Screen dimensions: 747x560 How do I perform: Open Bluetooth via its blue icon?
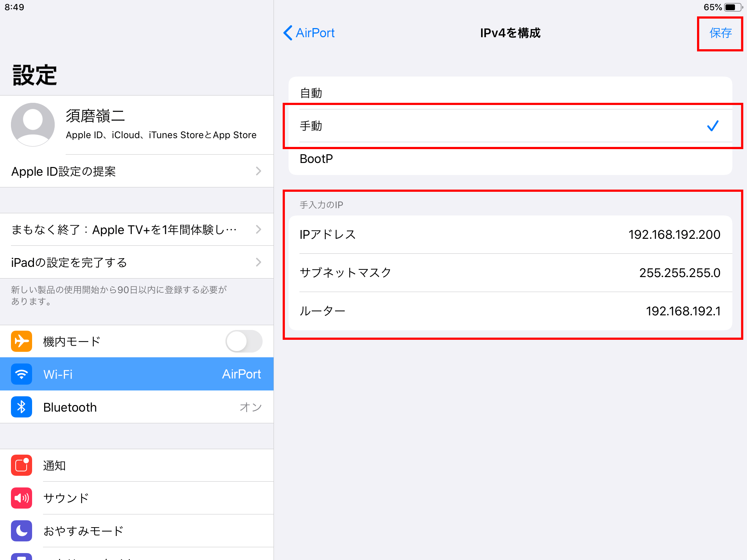(x=22, y=407)
